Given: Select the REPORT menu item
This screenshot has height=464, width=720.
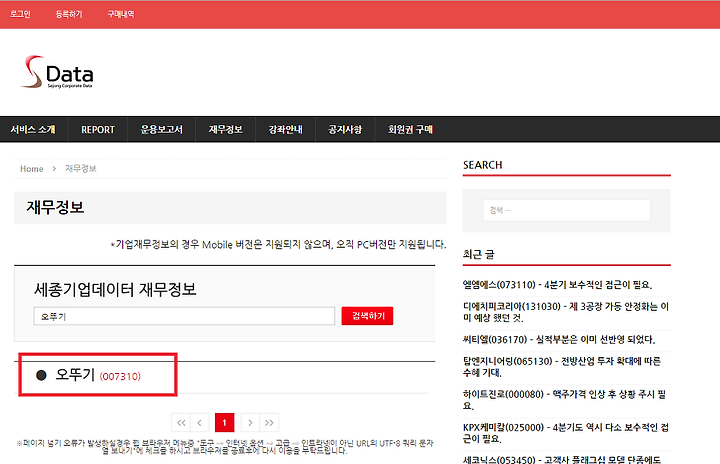Looking at the screenshot, I should pos(98,130).
